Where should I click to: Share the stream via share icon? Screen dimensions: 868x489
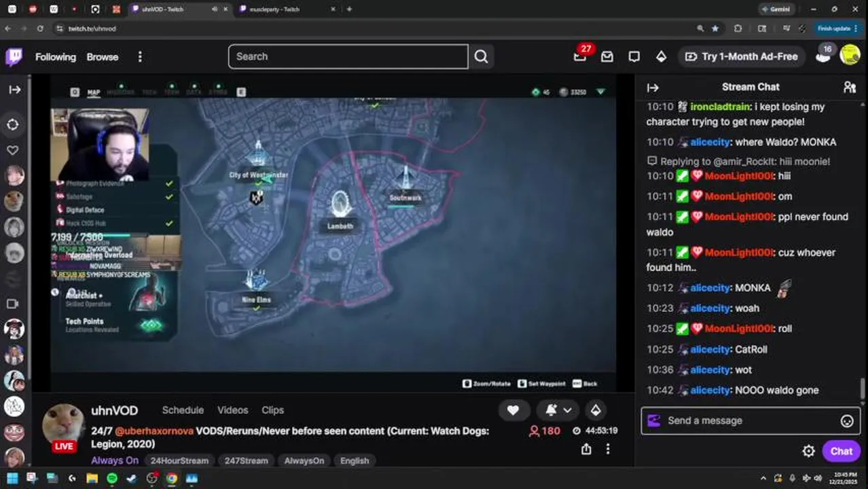[586, 449]
